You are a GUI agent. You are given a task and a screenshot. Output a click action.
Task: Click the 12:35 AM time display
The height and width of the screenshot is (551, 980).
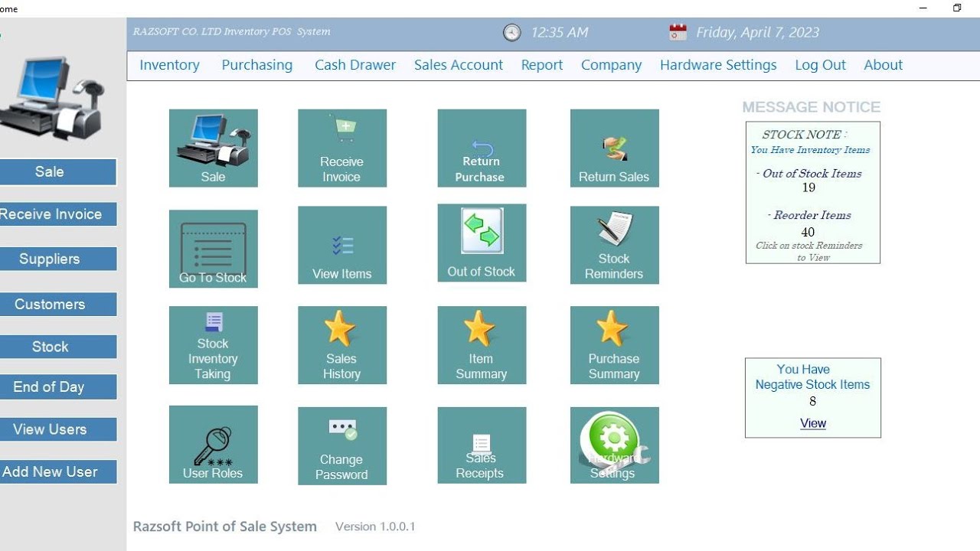pos(559,33)
